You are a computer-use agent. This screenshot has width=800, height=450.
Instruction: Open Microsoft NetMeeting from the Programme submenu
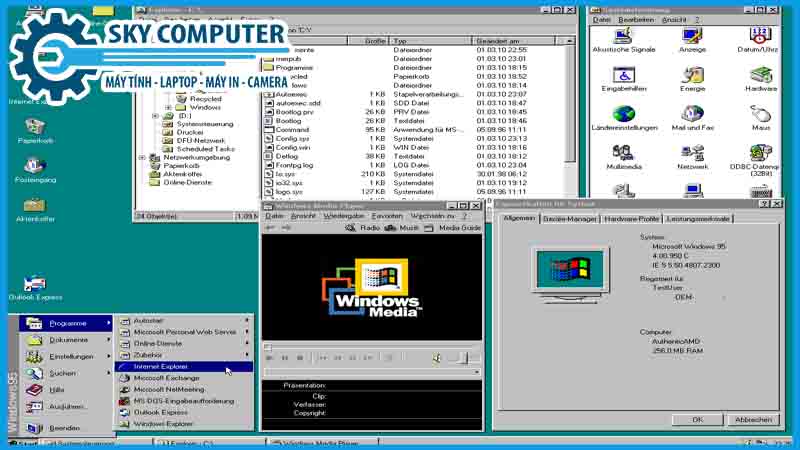(x=184, y=389)
